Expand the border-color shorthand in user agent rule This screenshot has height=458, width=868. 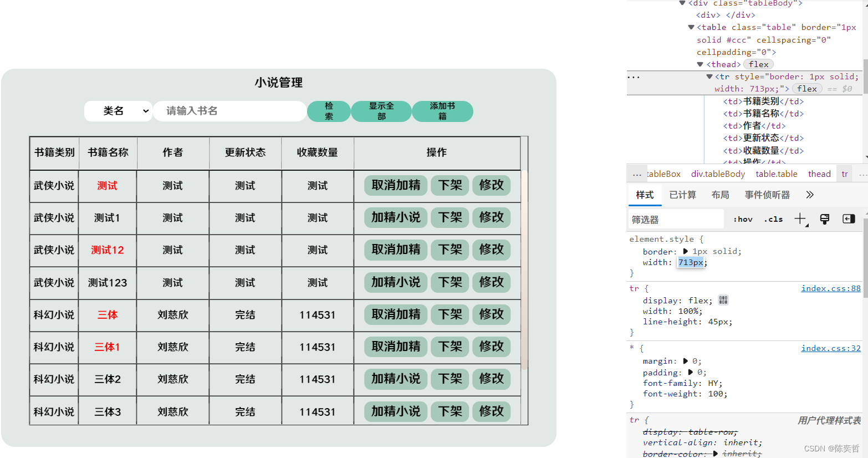coord(716,454)
